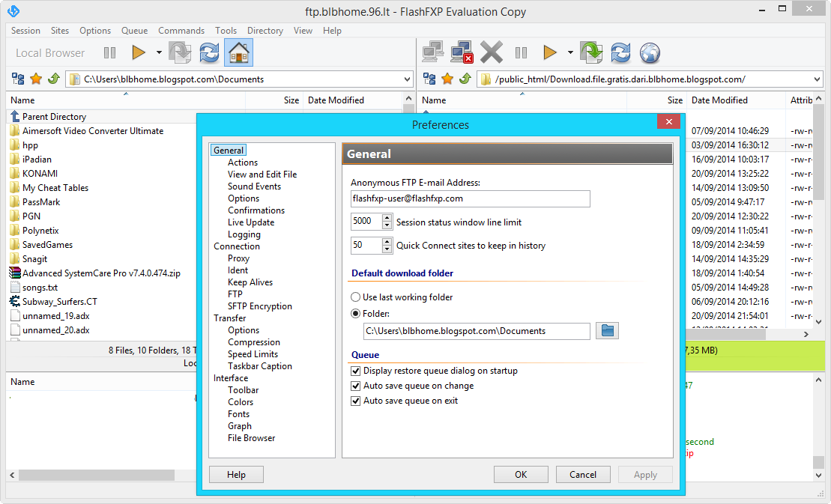Select Aimersoft Video Converter Ultimate folder
The width and height of the screenshot is (831, 504).
(93, 131)
